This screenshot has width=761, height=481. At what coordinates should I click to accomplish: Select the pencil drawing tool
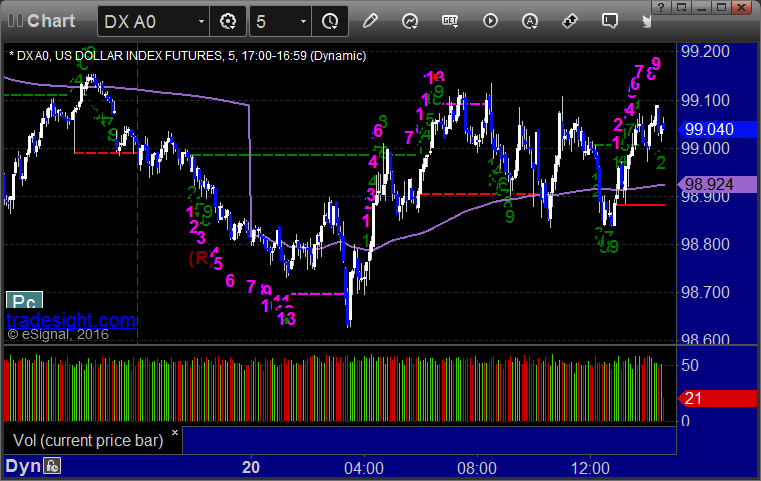(x=370, y=21)
